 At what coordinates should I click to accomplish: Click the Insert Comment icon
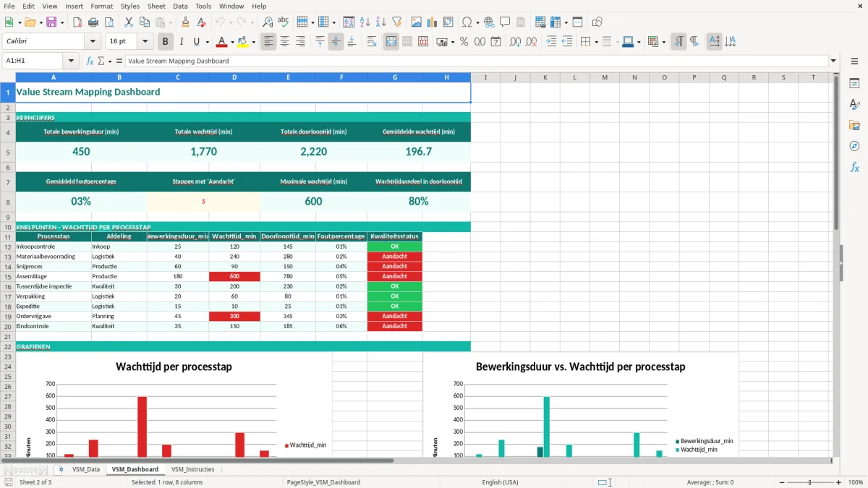(505, 22)
